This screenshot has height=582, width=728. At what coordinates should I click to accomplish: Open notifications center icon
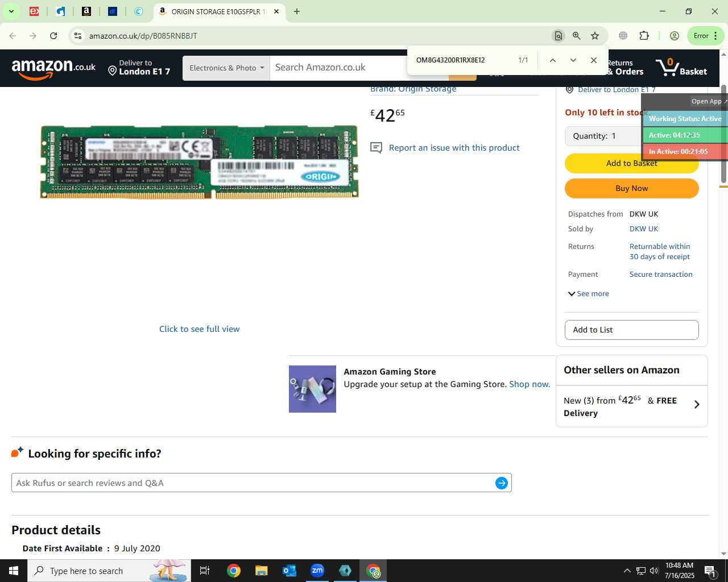click(710, 571)
